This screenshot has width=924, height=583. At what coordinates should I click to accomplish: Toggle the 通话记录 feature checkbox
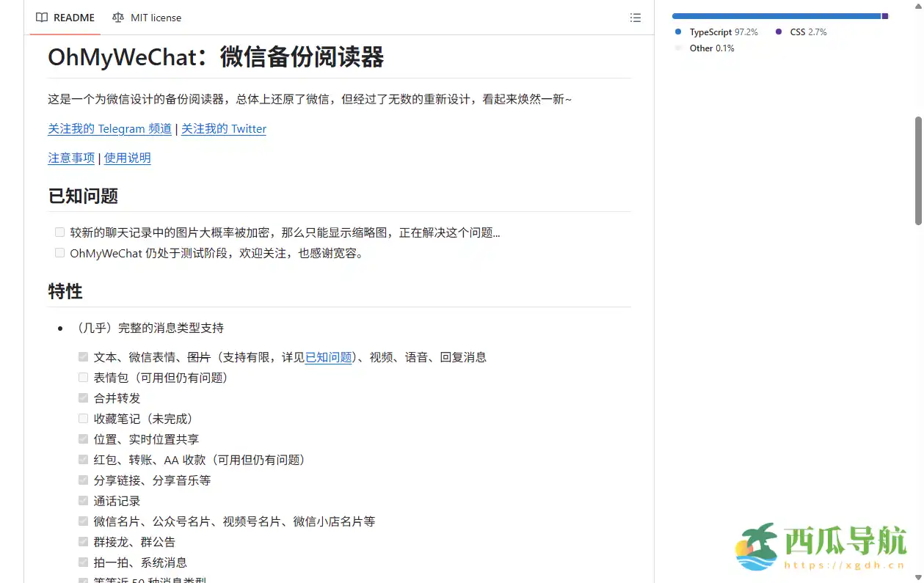(x=83, y=499)
